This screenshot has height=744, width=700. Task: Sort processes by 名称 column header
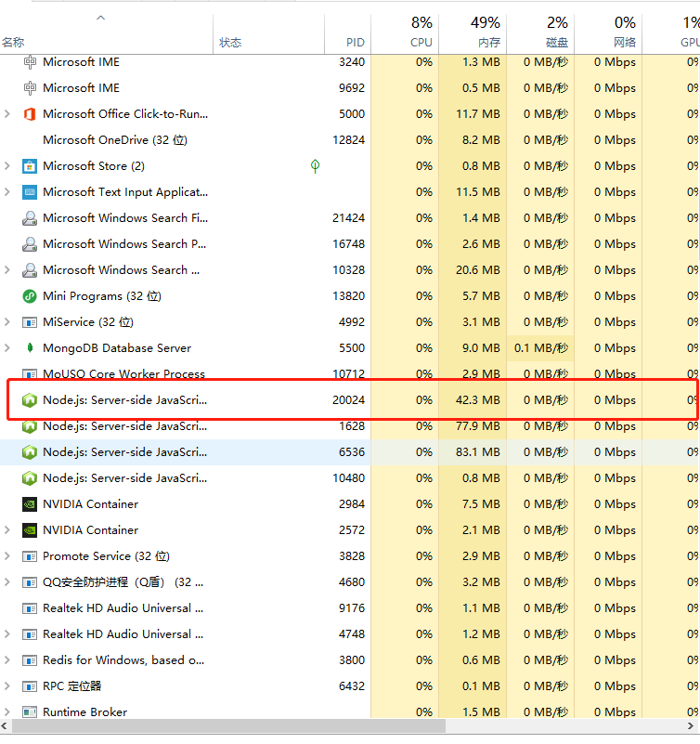(x=107, y=33)
